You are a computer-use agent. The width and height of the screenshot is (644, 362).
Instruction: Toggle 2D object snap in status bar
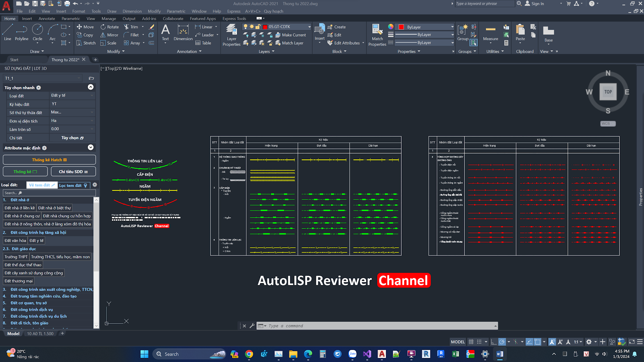pyautogui.click(x=537, y=342)
